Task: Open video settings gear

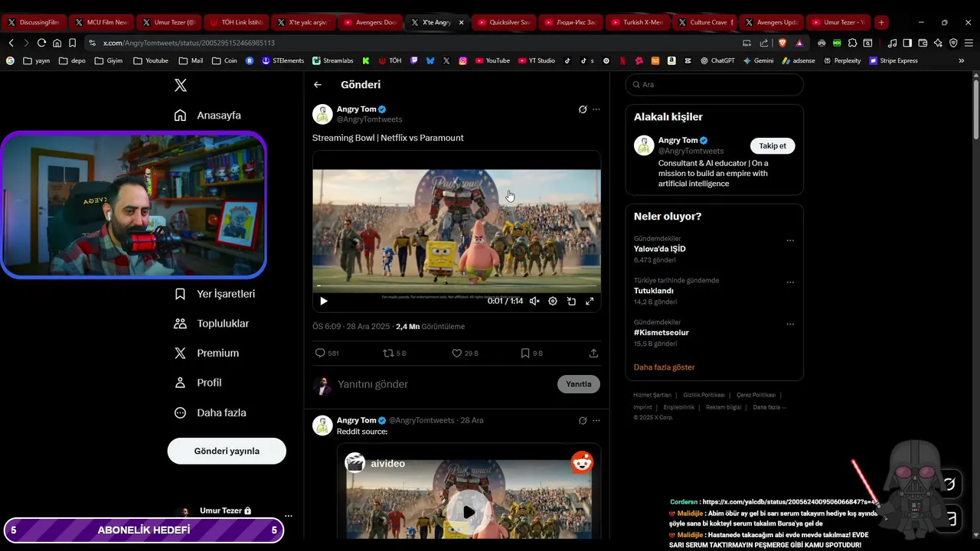Action: [553, 302]
